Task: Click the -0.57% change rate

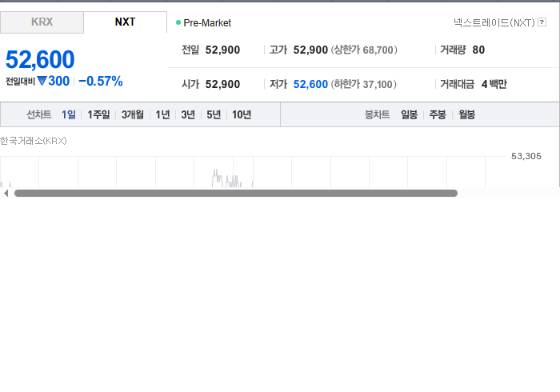Action: [x=101, y=81]
